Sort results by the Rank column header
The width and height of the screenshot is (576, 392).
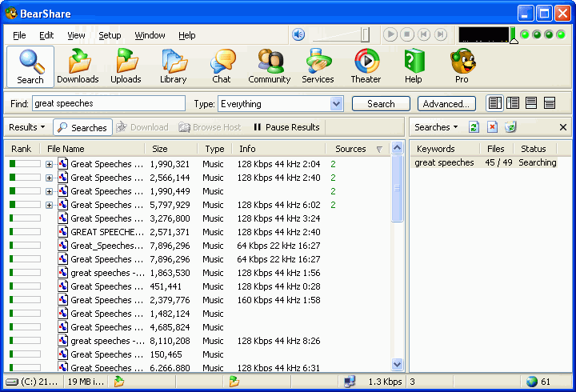pos(22,149)
